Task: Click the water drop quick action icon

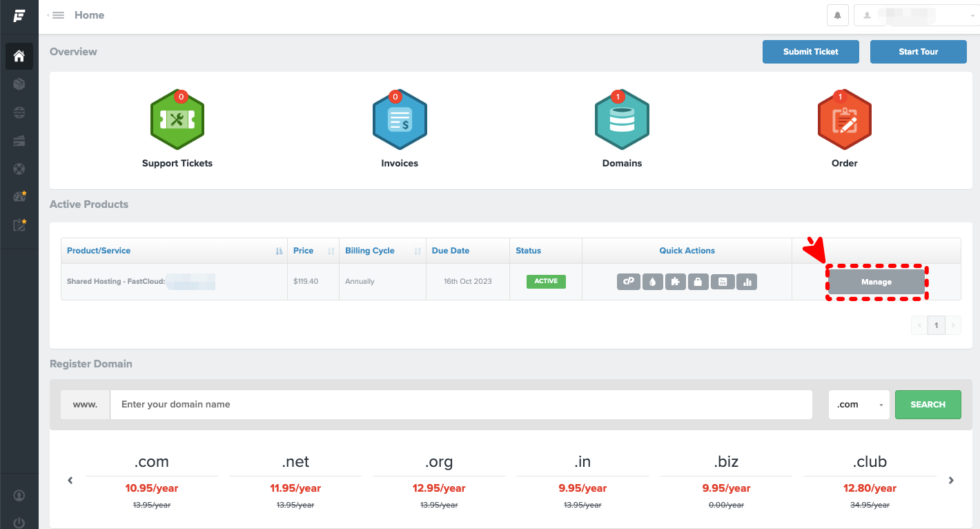Action: (652, 282)
